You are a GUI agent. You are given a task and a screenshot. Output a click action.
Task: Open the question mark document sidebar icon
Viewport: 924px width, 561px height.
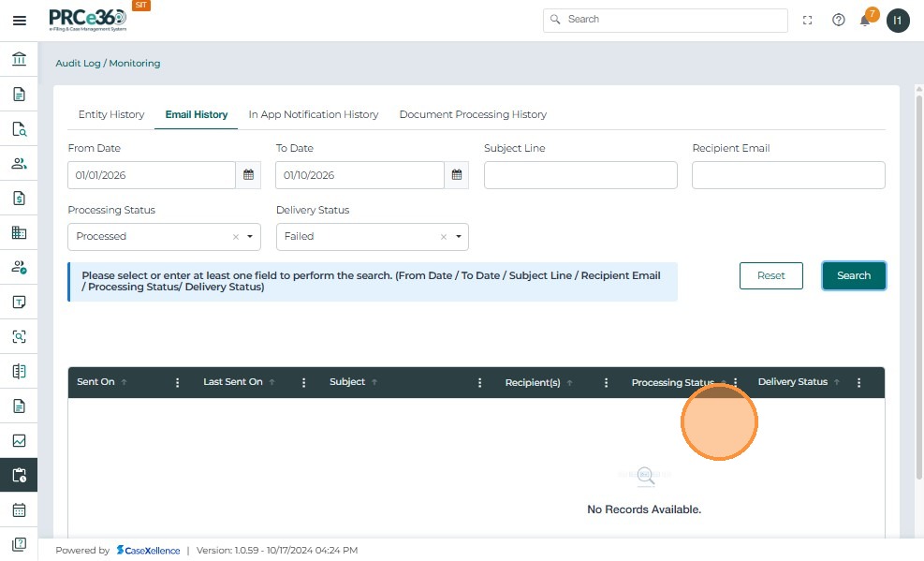tap(19, 544)
